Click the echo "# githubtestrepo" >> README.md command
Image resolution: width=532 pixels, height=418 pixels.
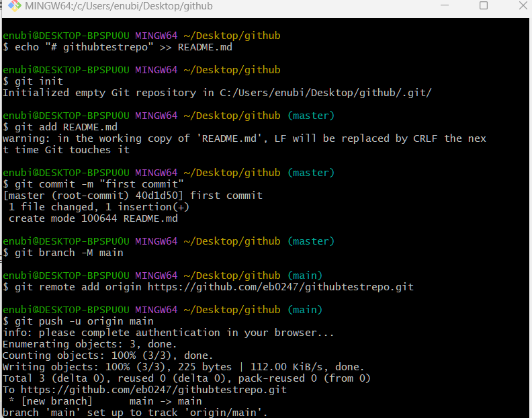118,47
